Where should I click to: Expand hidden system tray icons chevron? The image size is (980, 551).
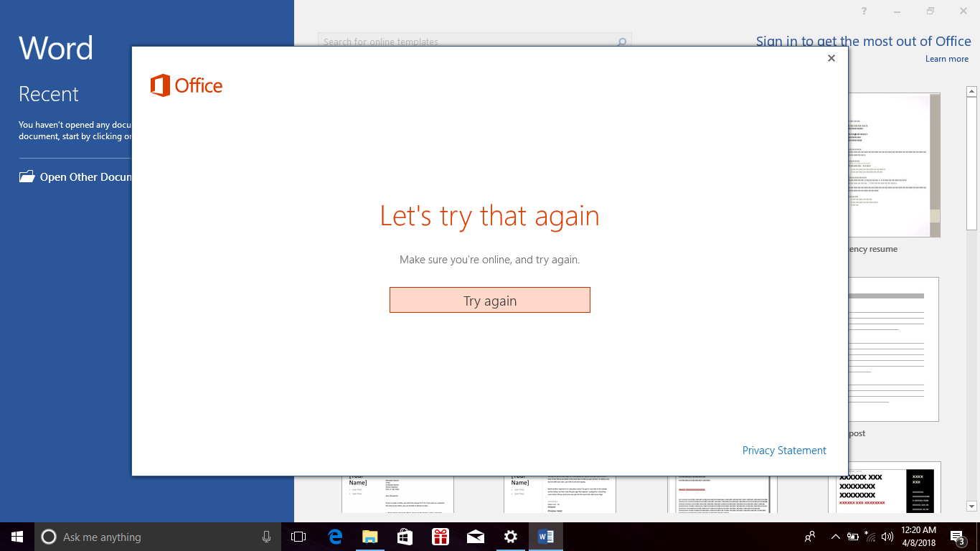(835, 537)
